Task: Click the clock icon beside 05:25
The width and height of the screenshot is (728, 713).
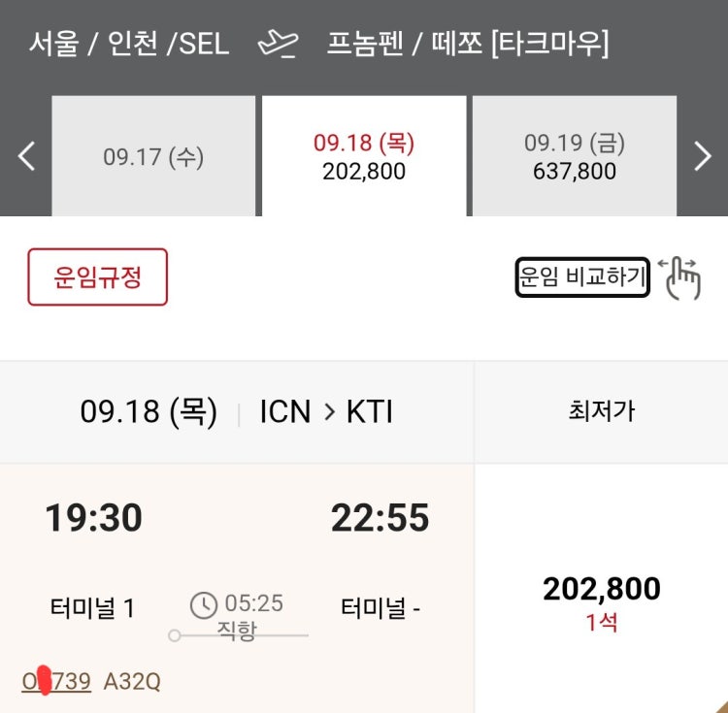Action: point(204,605)
